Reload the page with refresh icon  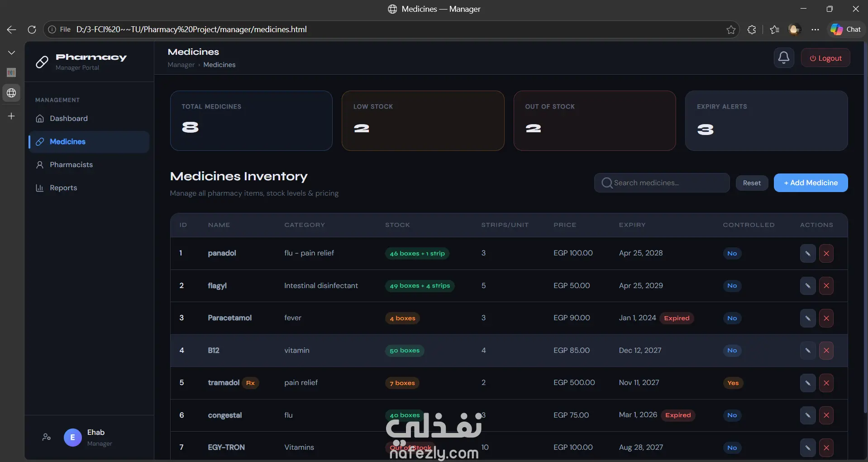click(x=32, y=29)
